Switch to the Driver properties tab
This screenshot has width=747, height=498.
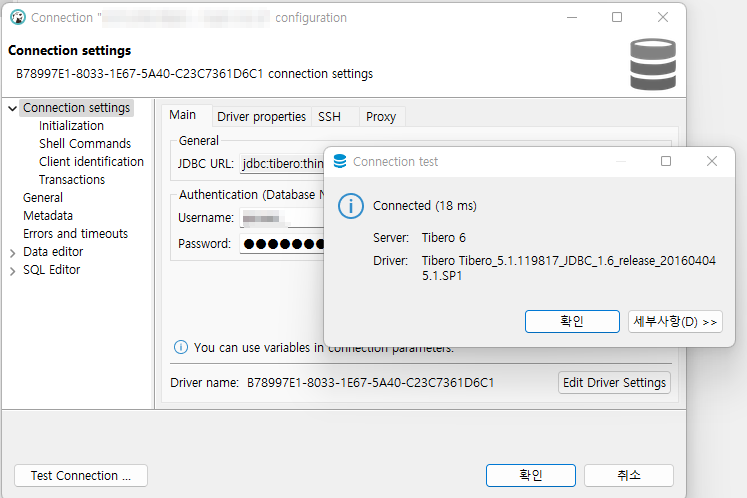pos(261,117)
